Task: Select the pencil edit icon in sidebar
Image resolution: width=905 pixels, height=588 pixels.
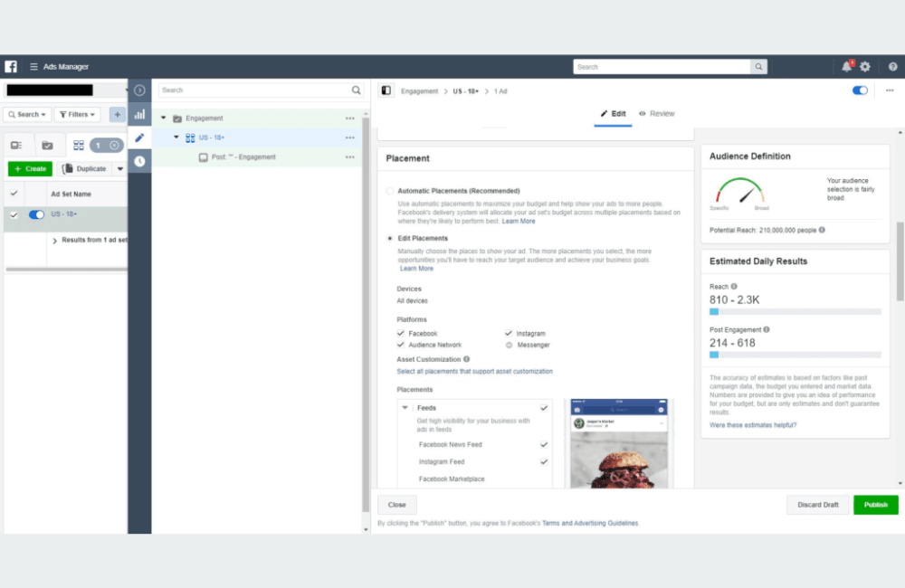Action: pos(139,138)
